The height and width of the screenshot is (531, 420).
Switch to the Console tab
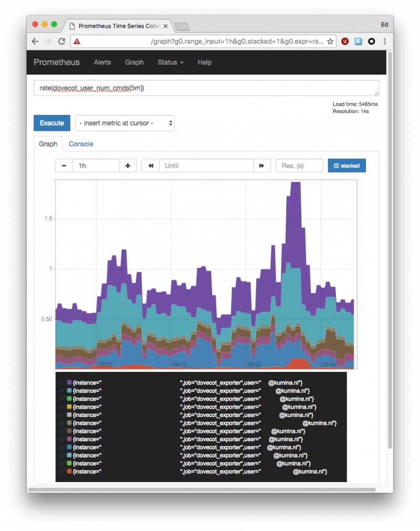click(x=81, y=144)
